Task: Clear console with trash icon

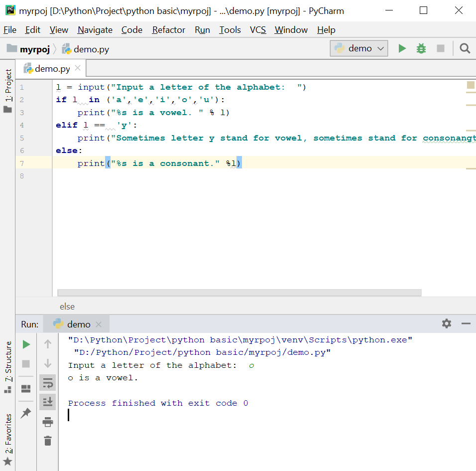Action: (x=48, y=441)
